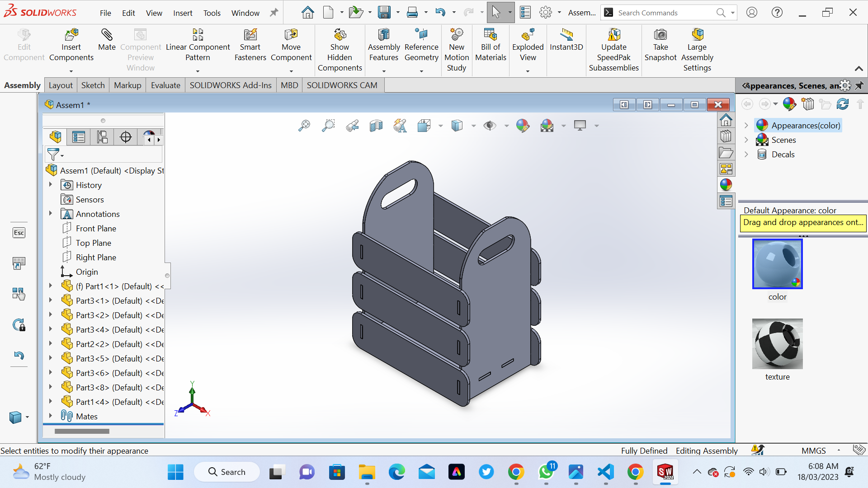Image resolution: width=868 pixels, height=488 pixels.
Task: Click Edit Appearance icon in viewport toolbar
Action: click(x=523, y=126)
